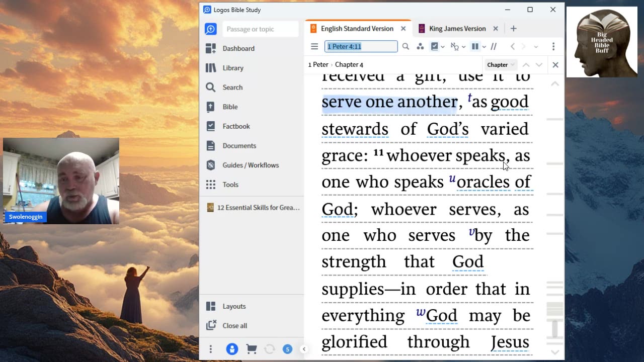This screenshot has width=644, height=362.
Task: Go to next chapter with down arrow
Action: pos(539,64)
